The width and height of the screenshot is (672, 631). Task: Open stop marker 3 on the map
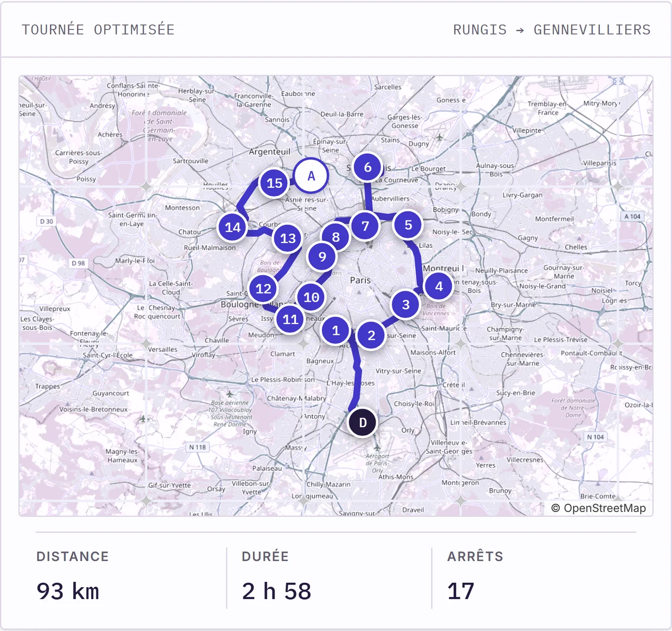pyautogui.click(x=406, y=305)
